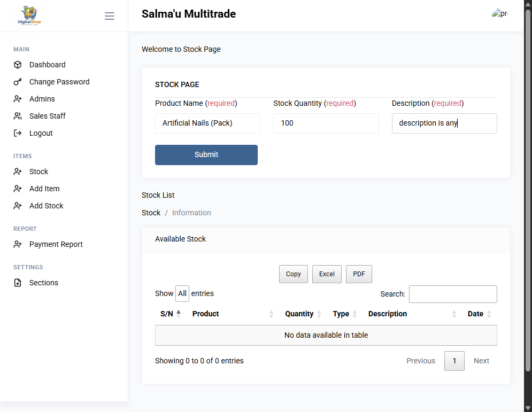Click the table Search box

point(453,294)
